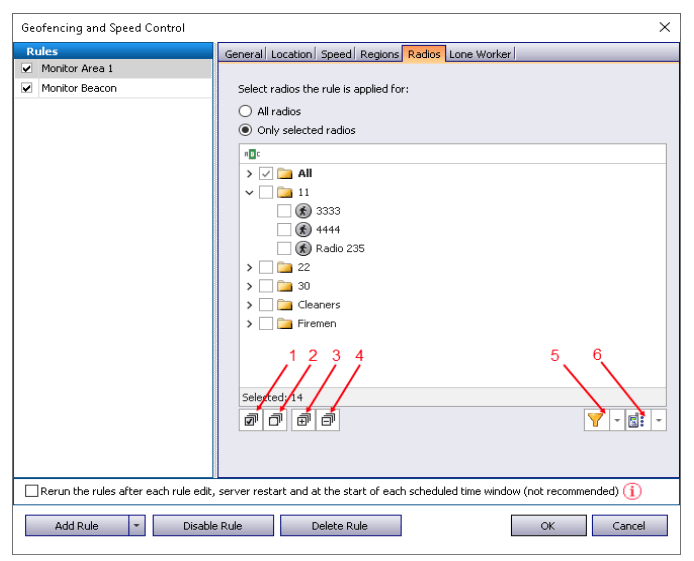Viewport: 694px width, 561px height.
Task: Click the radio display options icon
Action: point(636,420)
